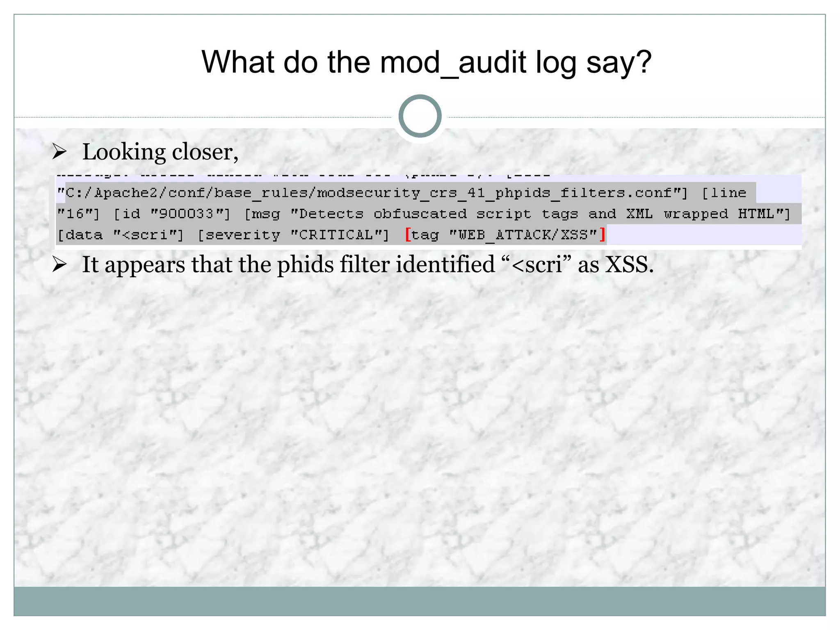The height and width of the screenshot is (630, 840).
Task: Click the word 'XSS.' ending the second bullet
Action: (x=630, y=265)
